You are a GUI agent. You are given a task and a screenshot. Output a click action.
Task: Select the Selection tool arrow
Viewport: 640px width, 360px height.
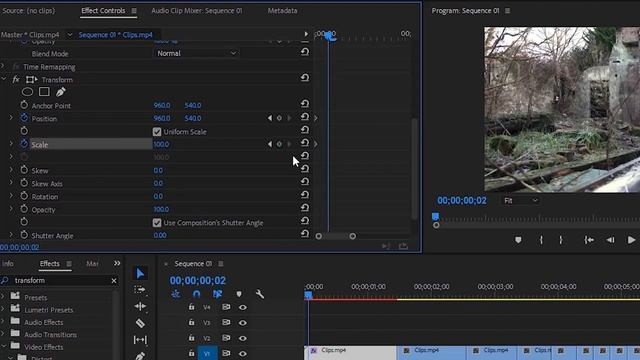(140, 273)
